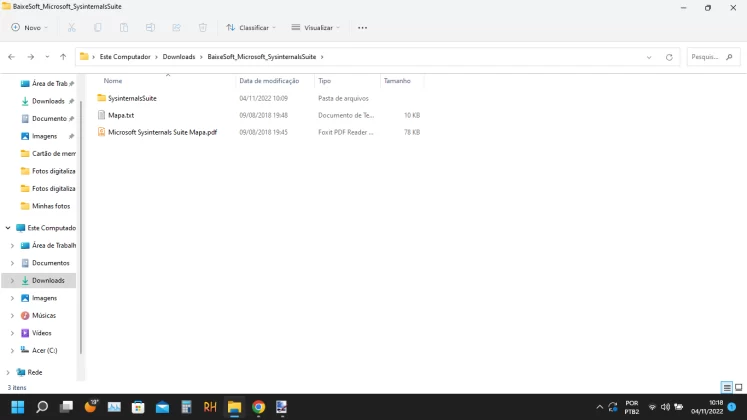Click the volume speaker tray icon
747x420 pixels.
tap(665, 407)
